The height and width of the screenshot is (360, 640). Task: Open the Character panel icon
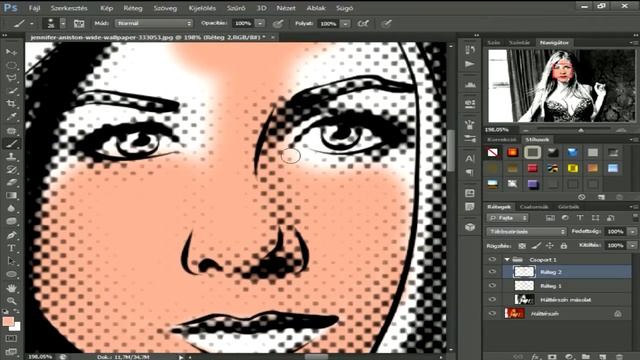point(470,158)
